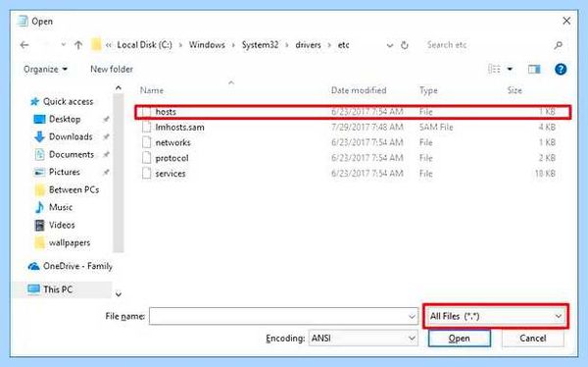
Task: Select the hosts file
Action: 353,112
